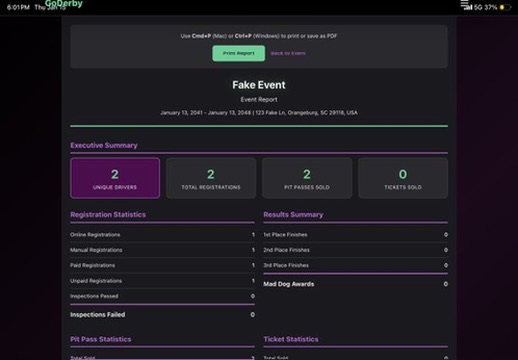Click the 2nd Place Finishes row
The image size is (518, 360).
[x=356, y=250]
